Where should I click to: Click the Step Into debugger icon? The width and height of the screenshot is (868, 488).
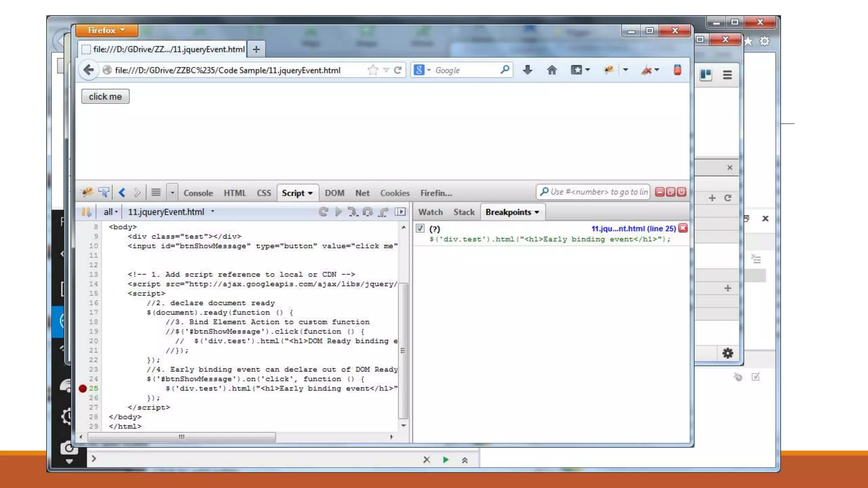click(x=353, y=212)
